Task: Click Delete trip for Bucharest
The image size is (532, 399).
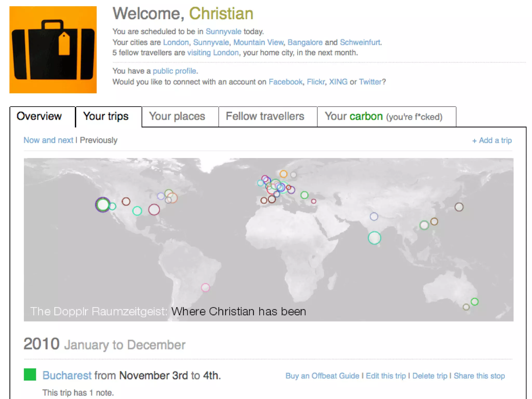Action: point(430,376)
